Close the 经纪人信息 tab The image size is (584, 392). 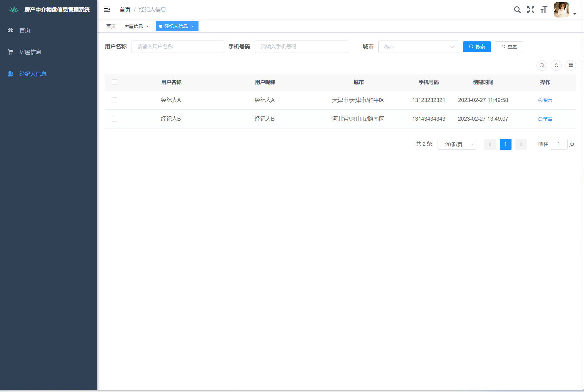(192, 26)
